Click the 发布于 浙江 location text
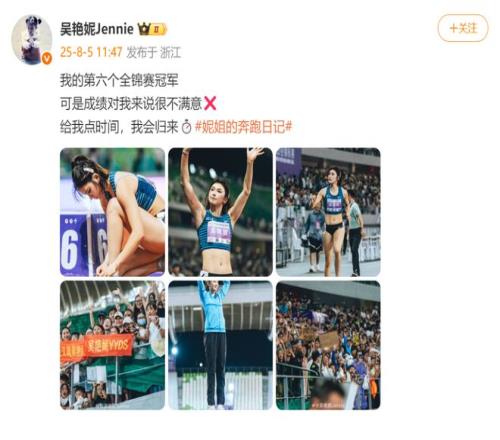 pos(154,53)
